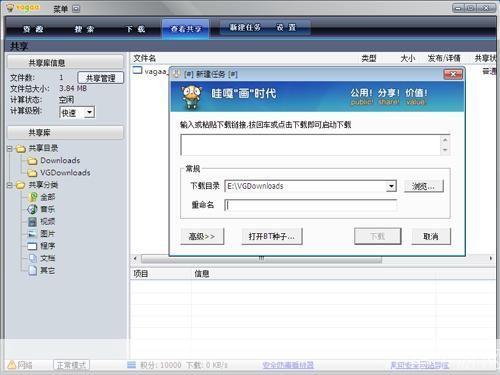Click the download link text box
The height and width of the screenshot is (375, 500).
point(310,145)
